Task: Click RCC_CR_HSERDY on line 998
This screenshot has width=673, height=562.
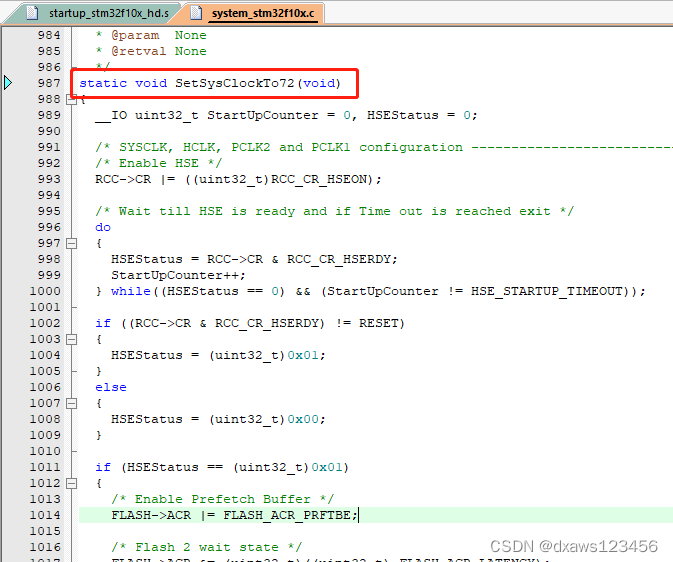Action: click(339, 259)
